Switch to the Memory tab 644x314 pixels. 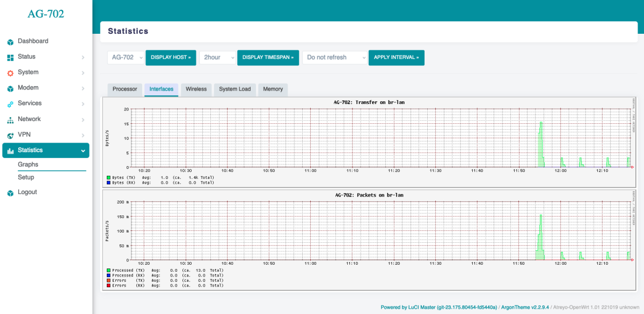[273, 89]
